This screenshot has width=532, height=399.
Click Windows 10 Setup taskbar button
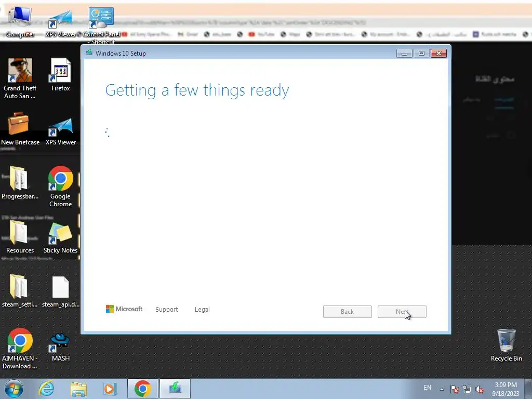175,389
